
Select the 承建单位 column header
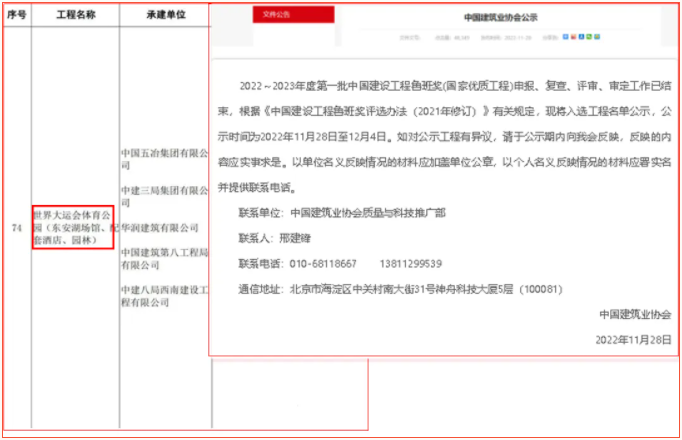coord(166,14)
